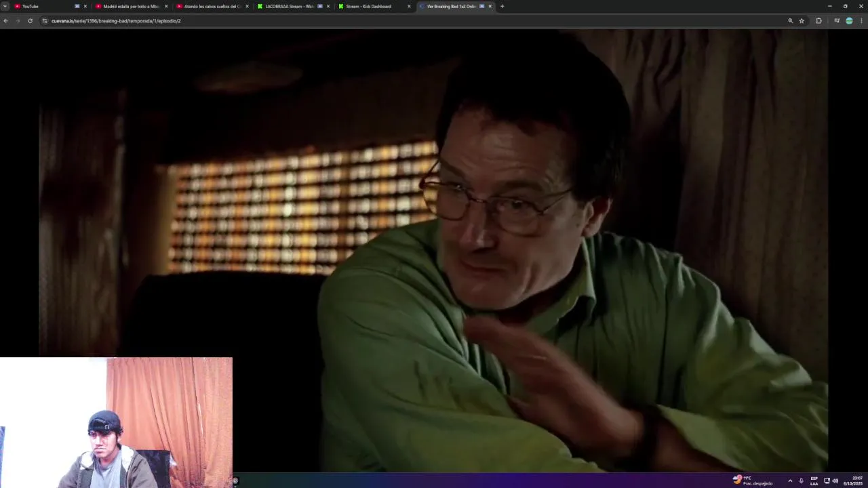Close the browser window
Screen dimensions: 868x488
point(861,6)
